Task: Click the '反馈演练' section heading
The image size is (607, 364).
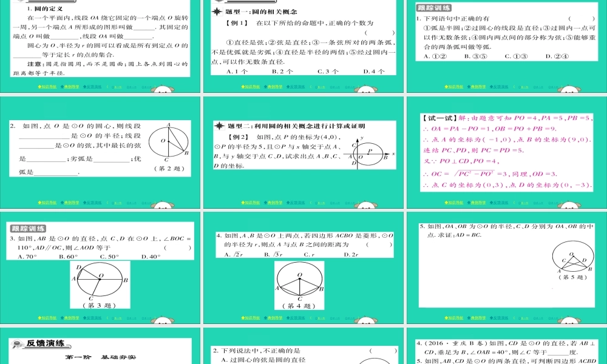Action: point(45,343)
